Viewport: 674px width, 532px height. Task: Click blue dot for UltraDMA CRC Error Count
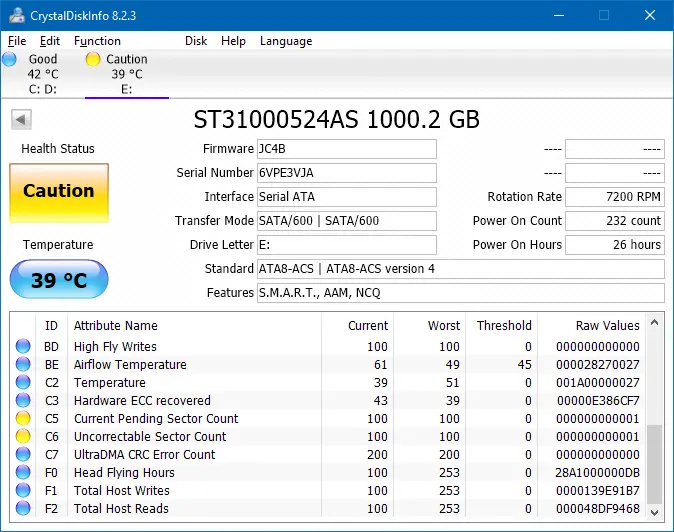click(23, 454)
